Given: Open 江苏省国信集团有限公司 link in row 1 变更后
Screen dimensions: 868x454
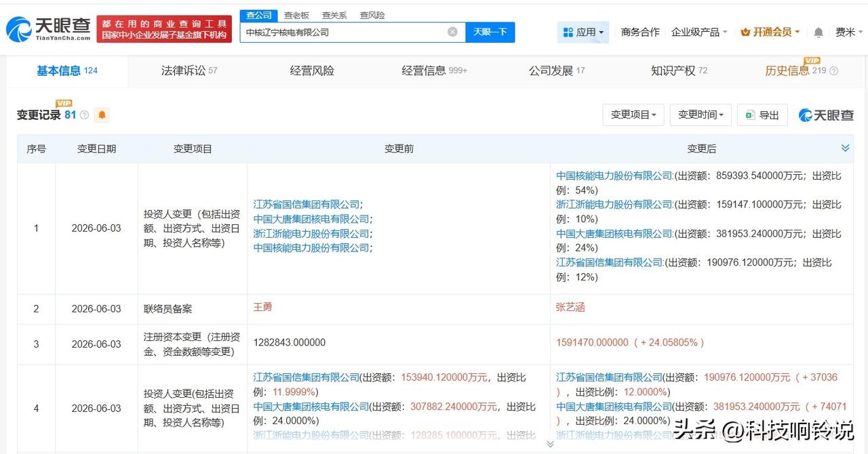Looking at the screenshot, I should (x=610, y=262).
